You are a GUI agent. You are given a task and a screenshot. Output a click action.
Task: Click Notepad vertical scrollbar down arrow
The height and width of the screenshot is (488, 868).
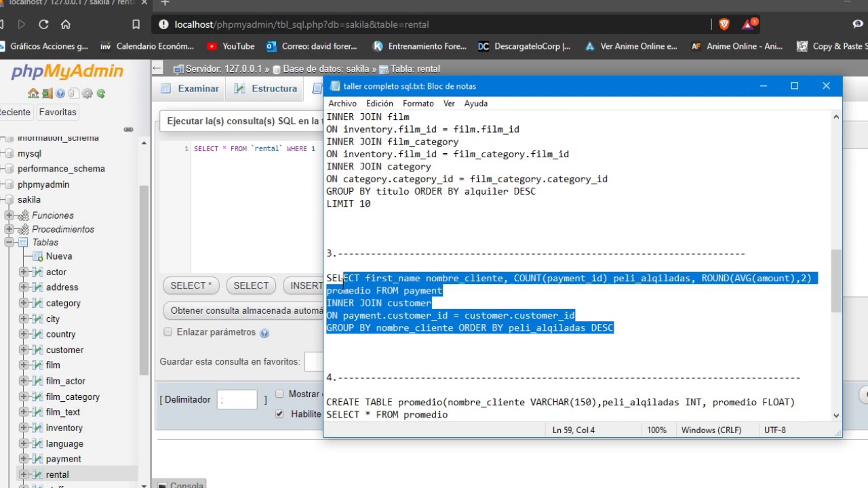(835, 415)
